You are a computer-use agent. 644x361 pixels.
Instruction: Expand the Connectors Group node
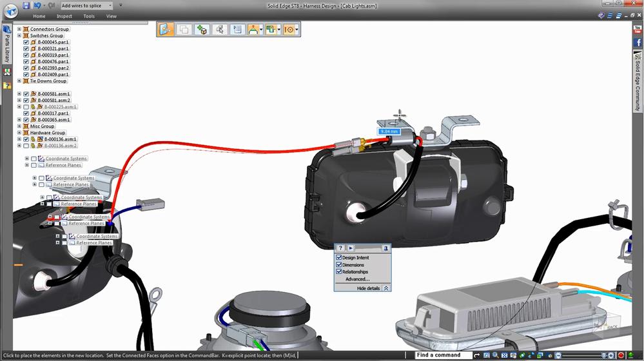pos(19,29)
